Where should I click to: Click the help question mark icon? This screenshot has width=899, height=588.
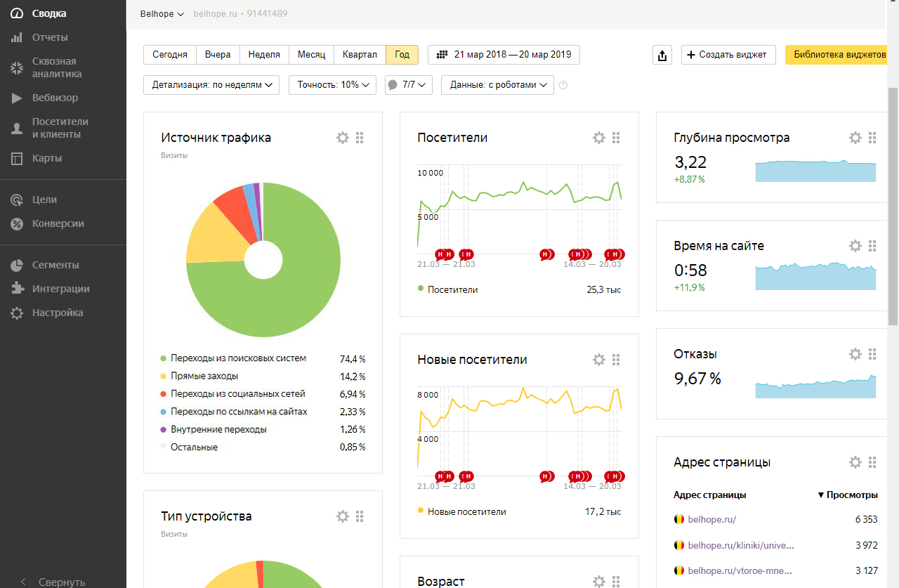coord(563,85)
